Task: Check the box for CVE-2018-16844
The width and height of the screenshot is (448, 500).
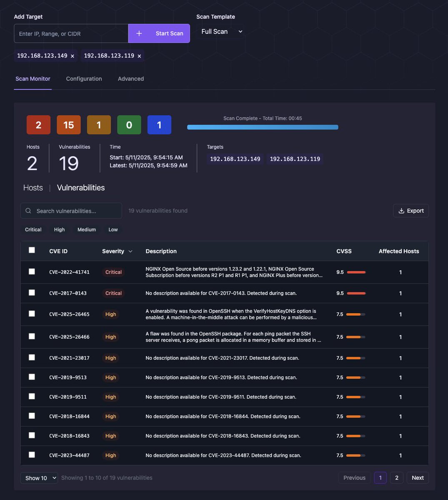Action: 32,416
